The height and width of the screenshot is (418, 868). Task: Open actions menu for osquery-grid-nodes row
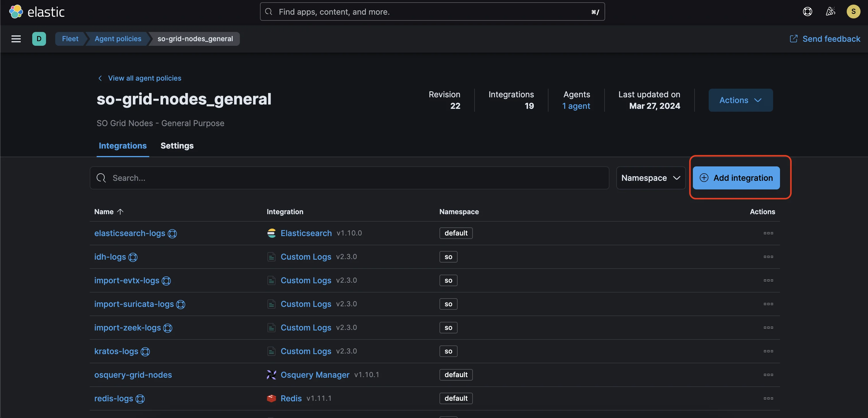coord(768,375)
